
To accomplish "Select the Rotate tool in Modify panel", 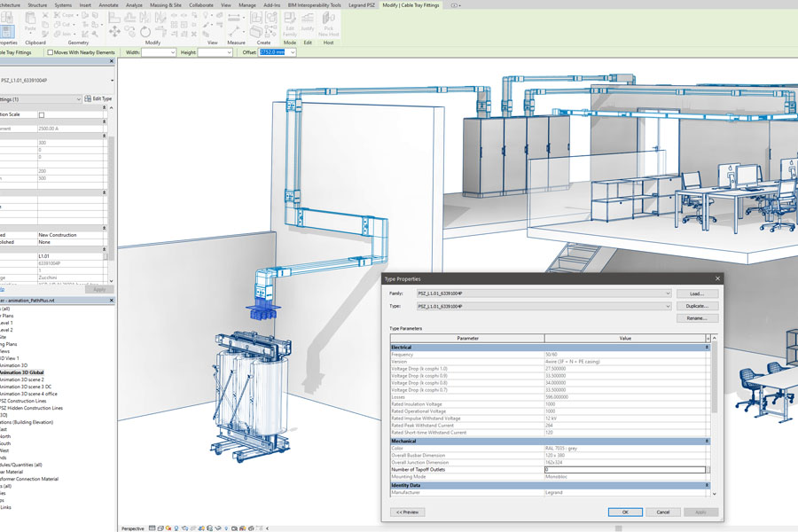I will (145, 31).
